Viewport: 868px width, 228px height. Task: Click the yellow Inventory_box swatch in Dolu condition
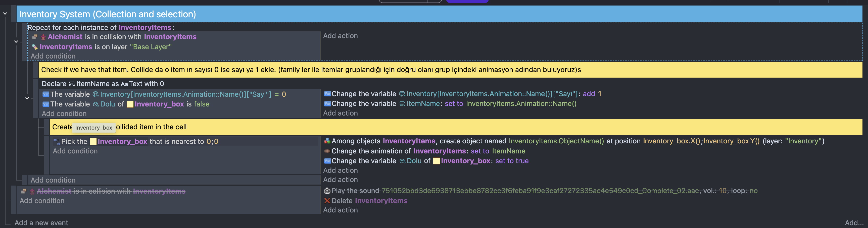coord(130,104)
